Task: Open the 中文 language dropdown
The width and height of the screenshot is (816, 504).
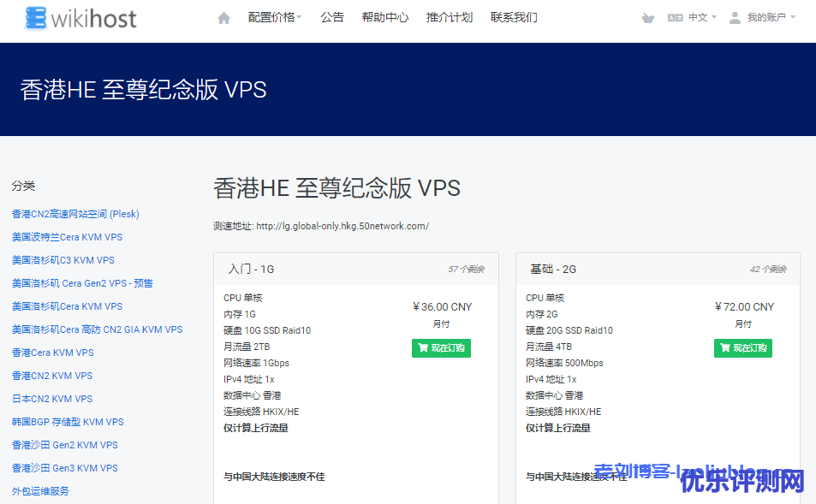Action: (702, 18)
